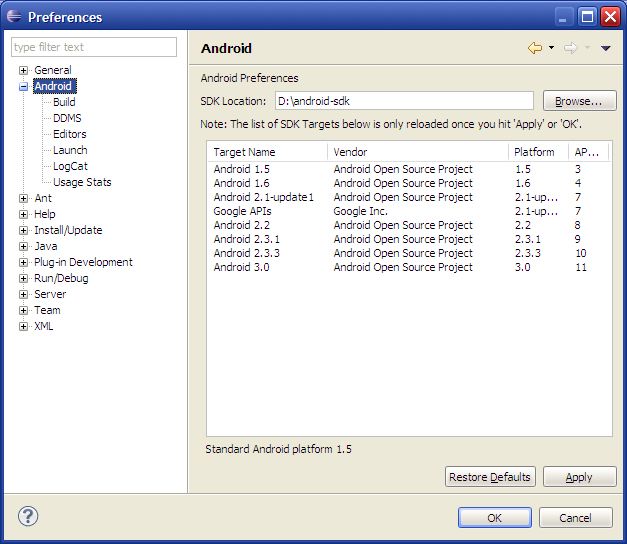627x544 pixels.
Task: Select the General preferences category
Action: pyautogui.click(x=53, y=70)
